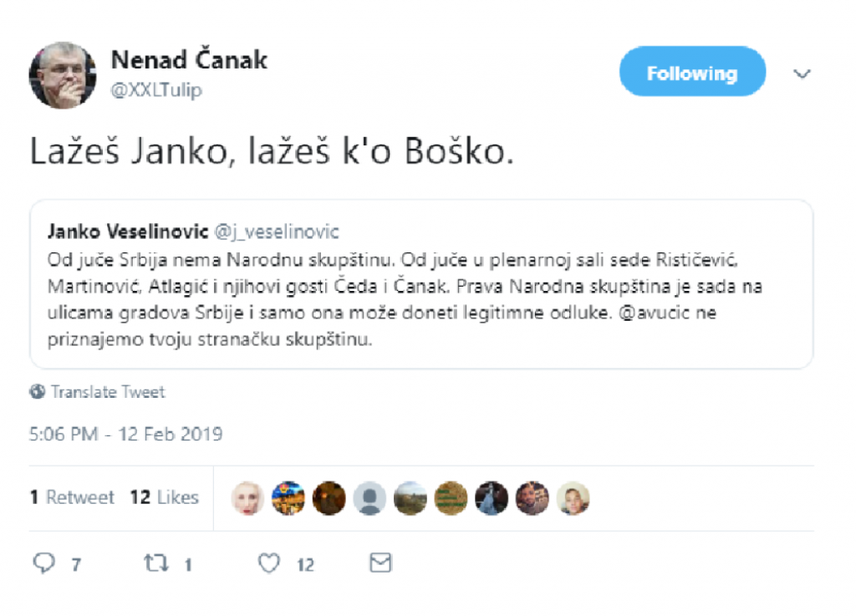
Task: Open the caret next to Following button
Action: pyautogui.click(x=802, y=74)
